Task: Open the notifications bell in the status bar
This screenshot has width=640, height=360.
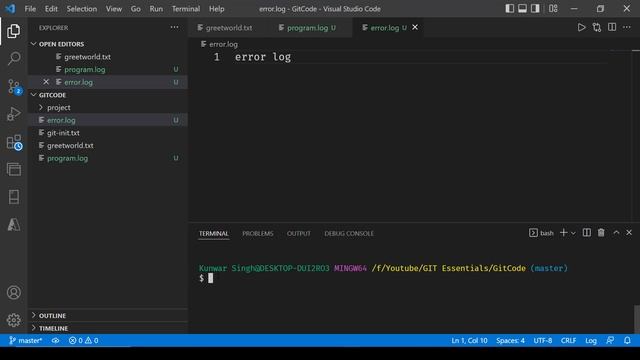Action: point(627,340)
